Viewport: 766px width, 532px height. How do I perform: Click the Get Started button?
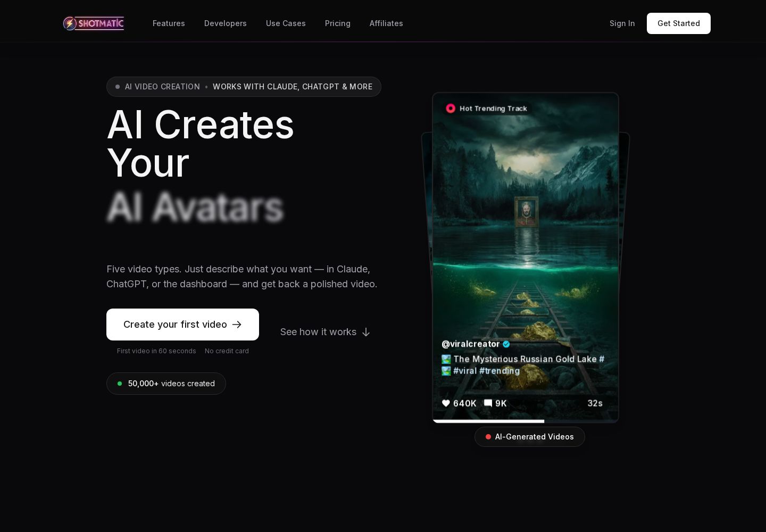tap(679, 23)
